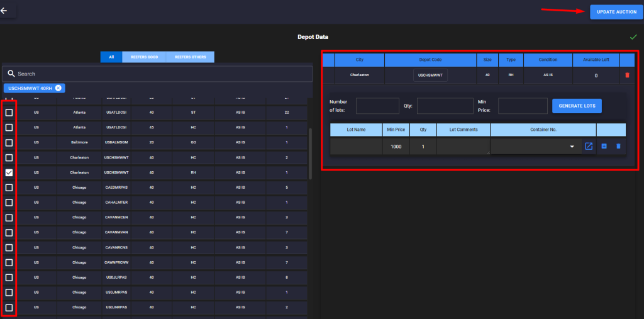The width and height of the screenshot is (644, 319).
Task: Open the Container No. dropdown
Action: point(572,147)
